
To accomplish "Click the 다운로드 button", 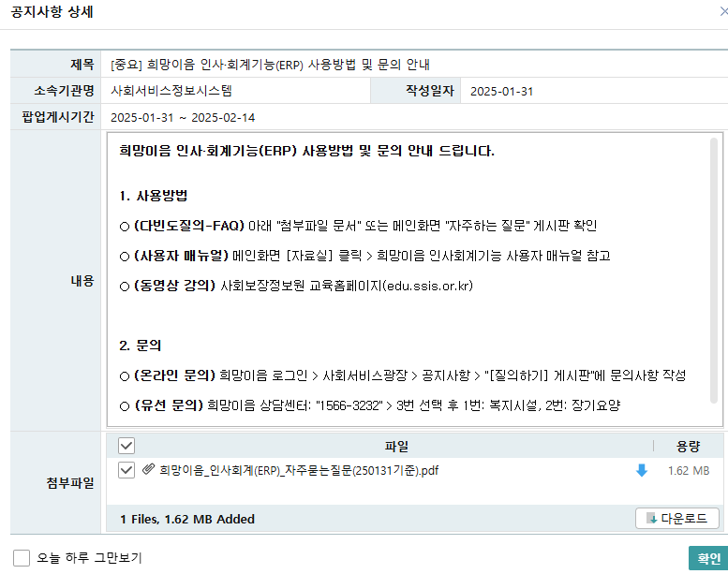I will point(676,519).
